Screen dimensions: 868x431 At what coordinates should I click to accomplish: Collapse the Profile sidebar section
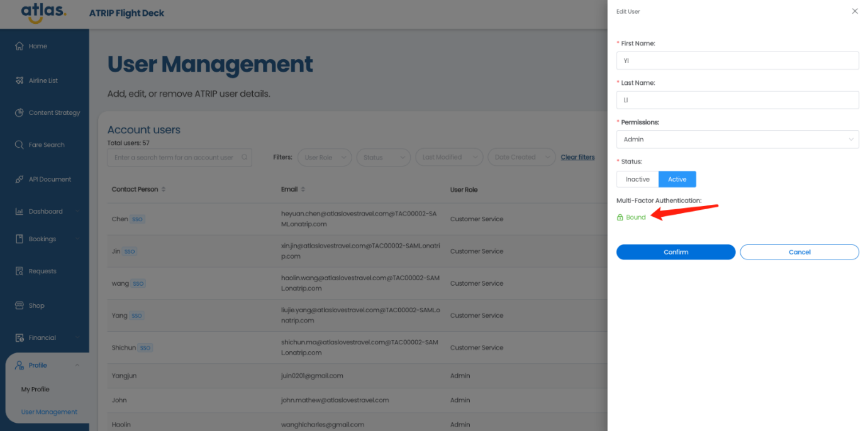pos(77,366)
